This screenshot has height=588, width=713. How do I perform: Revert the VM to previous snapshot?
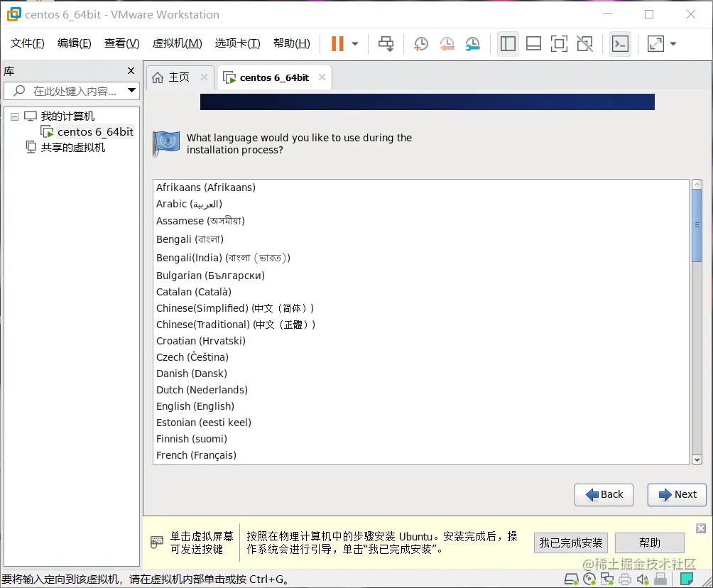point(447,43)
